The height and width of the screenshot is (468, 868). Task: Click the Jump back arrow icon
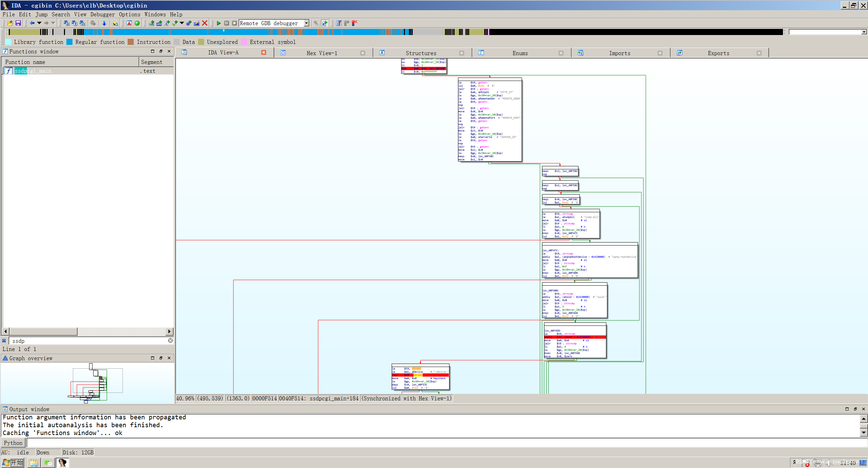(x=32, y=23)
